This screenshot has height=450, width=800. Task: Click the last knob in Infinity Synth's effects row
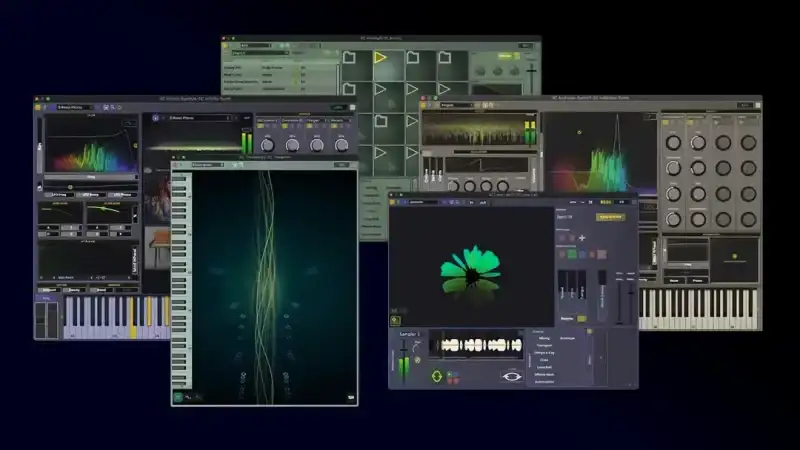point(341,145)
